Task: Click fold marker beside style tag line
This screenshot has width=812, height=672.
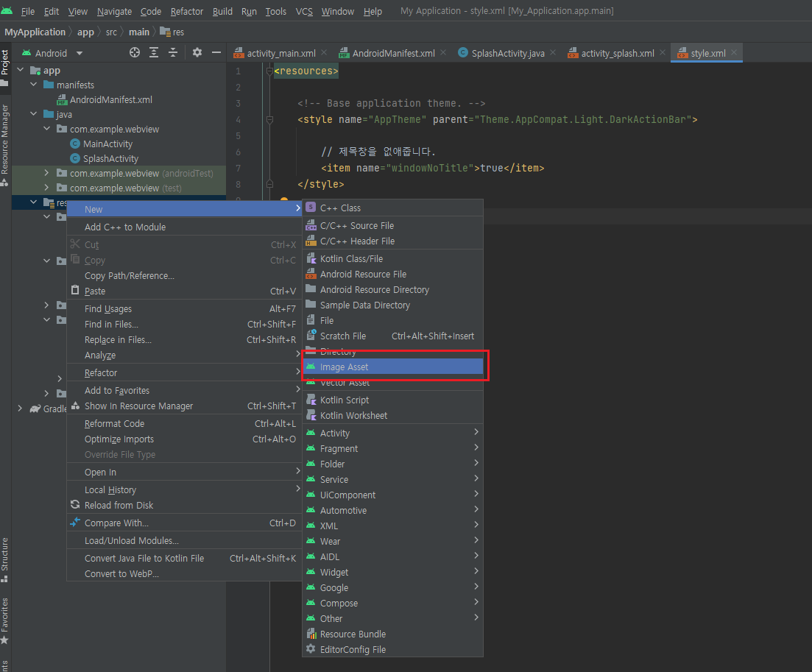Action: (x=269, y=119)
